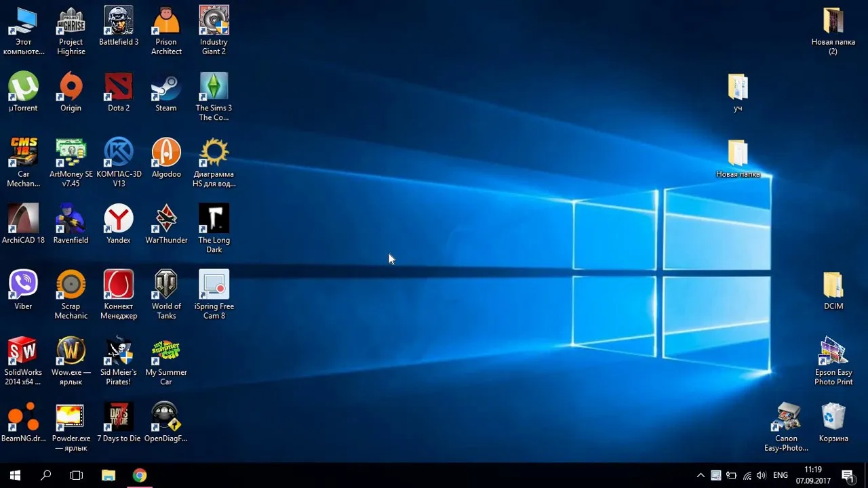This screenshot has height=488, width=868.
Task: Click the Car Mechanic Simulator shortcut
Action: 24,163
